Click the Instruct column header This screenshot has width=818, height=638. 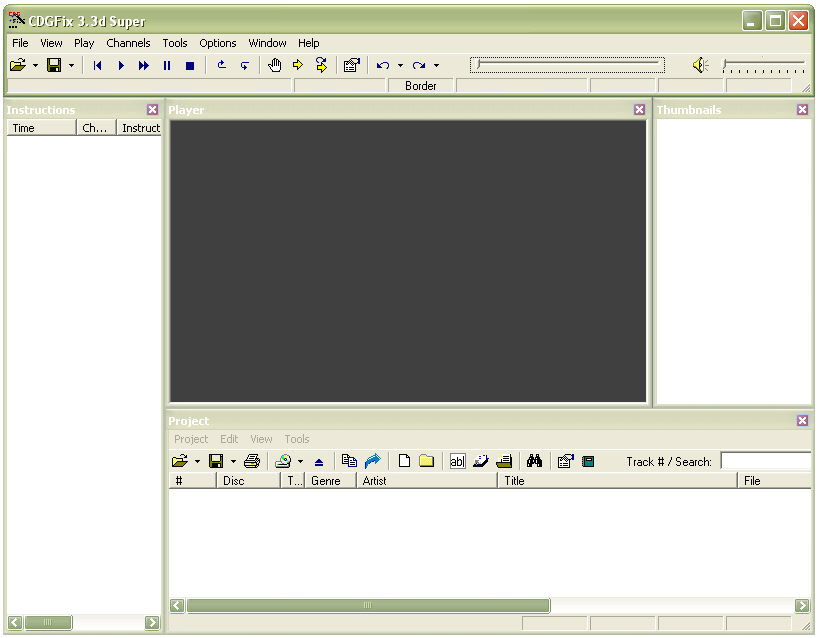pos(139,128)
